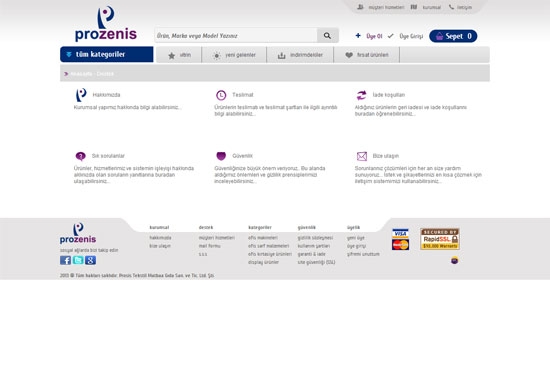Click the İade koşulları arrows icon

tap(361, 95)
